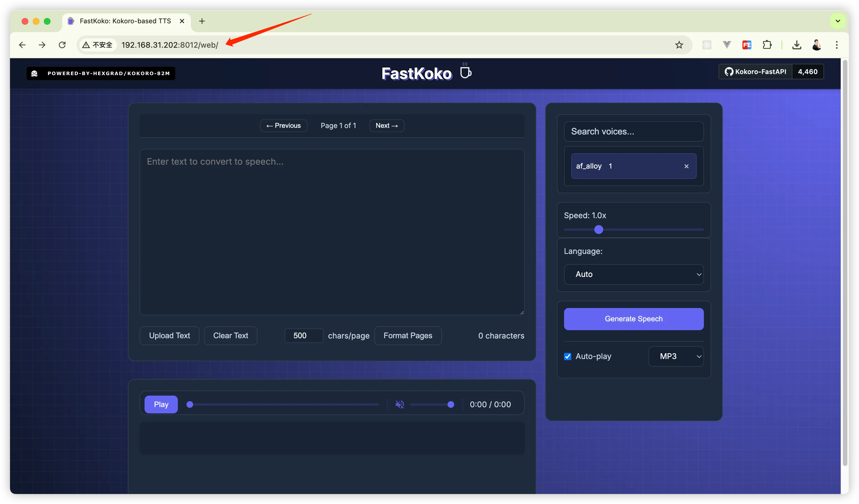Viewport: 859px width, 504px height.
Task: Click the volume slider handle
Action: point(451,404)
